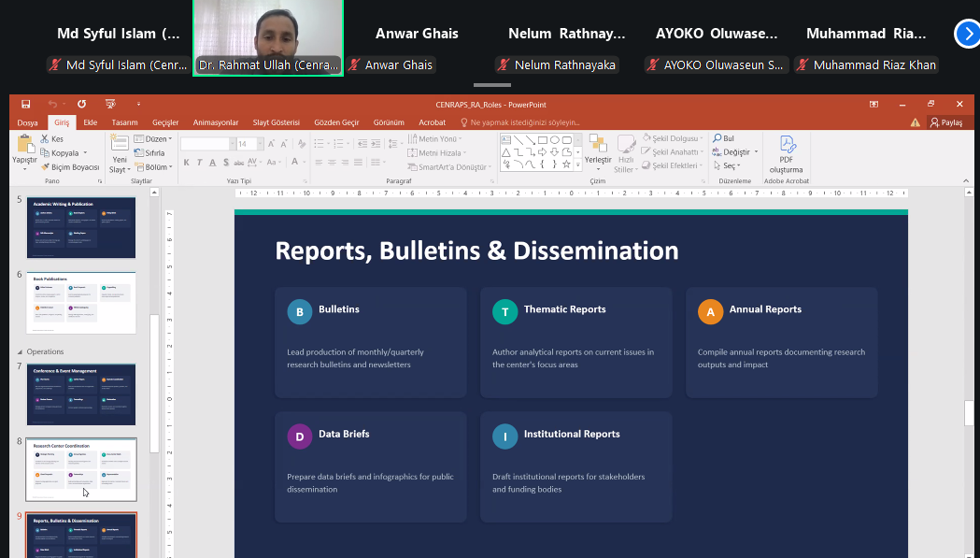The height and width of the screenshot is (558, 980).
Task: Select the right arrow block shape in gallery
Action: 543,152
